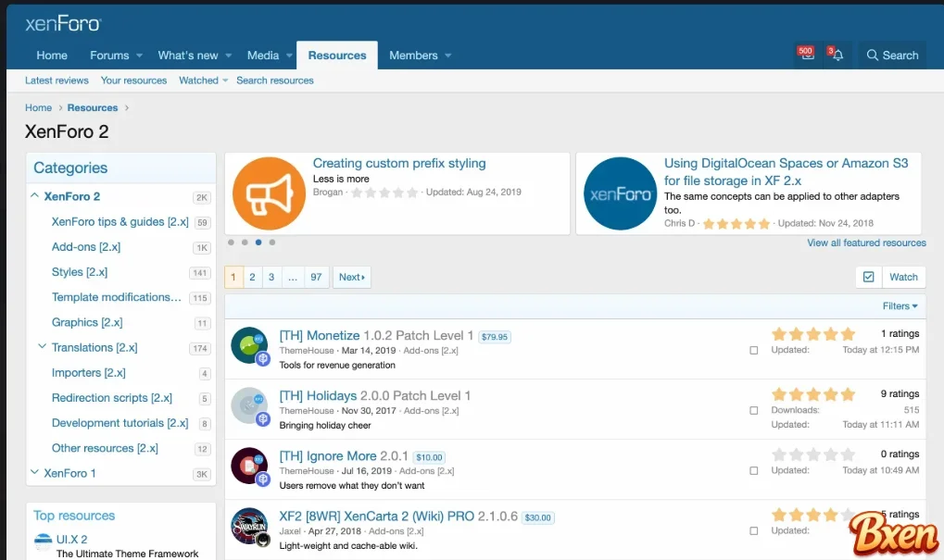Open the inbox envelope icon with 500 badge
The width and height of the screenshot is (944, 560).
point(807,56)
